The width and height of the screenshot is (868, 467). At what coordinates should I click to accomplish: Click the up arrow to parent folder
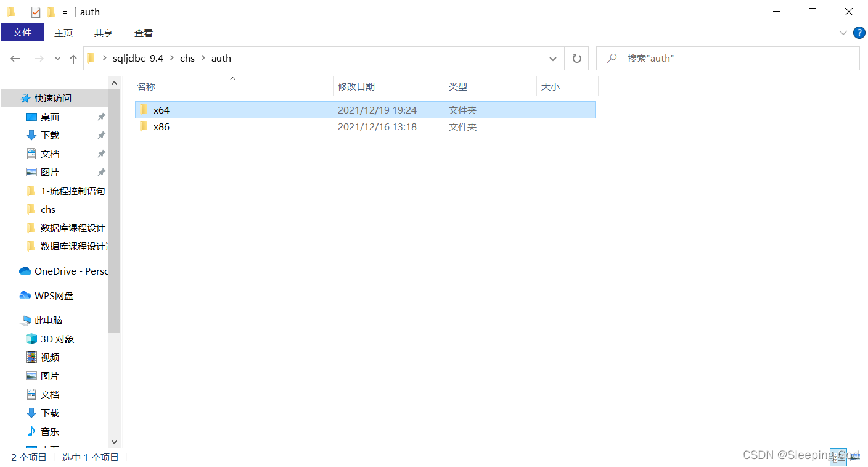coord(73,58)
